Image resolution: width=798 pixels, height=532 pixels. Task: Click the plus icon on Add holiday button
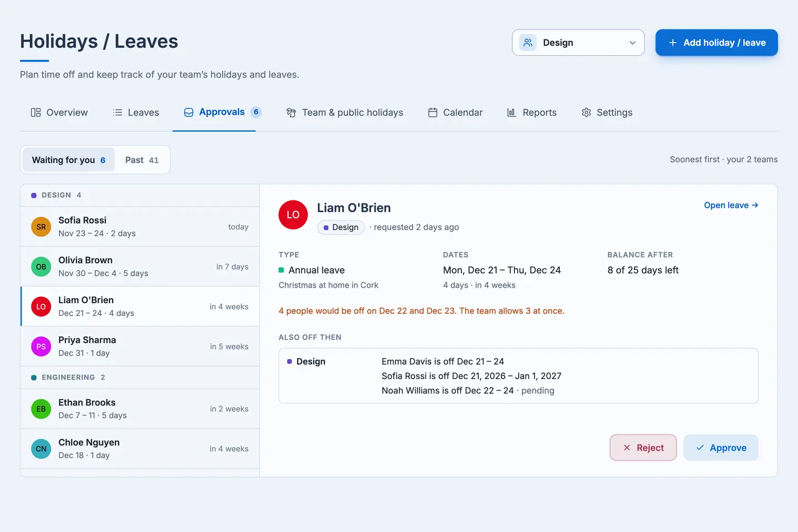pyautogui.click(x=673, y=43)
